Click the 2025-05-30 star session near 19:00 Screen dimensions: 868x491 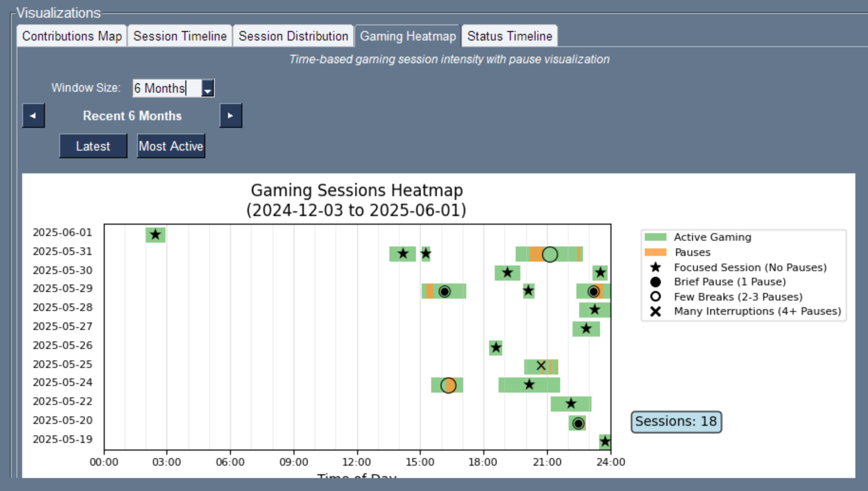pos(507,273)
